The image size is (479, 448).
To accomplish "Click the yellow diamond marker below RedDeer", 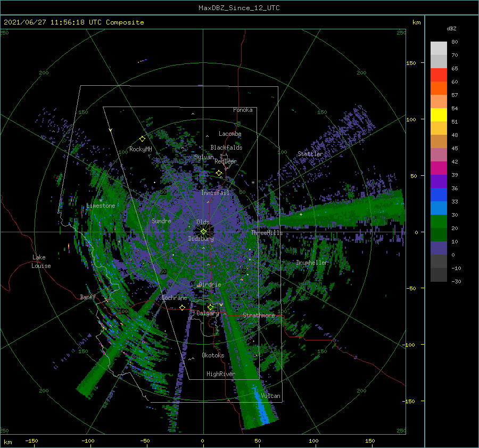I will [x=219, y=173].
